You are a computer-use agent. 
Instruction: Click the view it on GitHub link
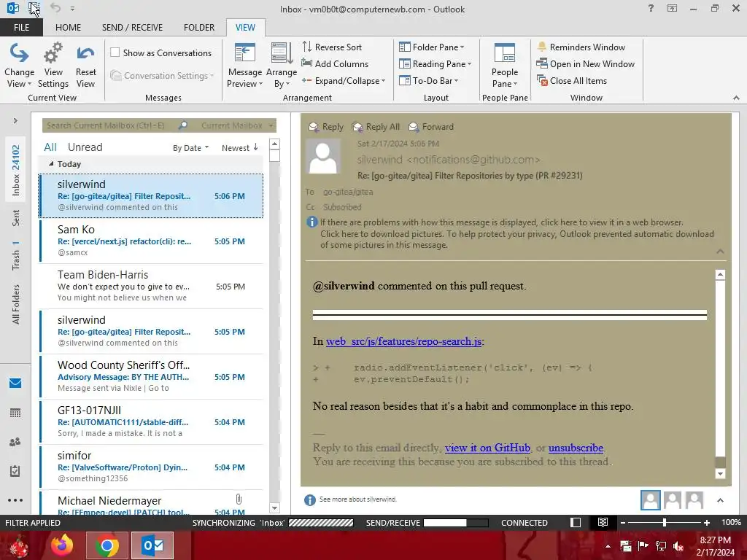[x=487, y=448]
